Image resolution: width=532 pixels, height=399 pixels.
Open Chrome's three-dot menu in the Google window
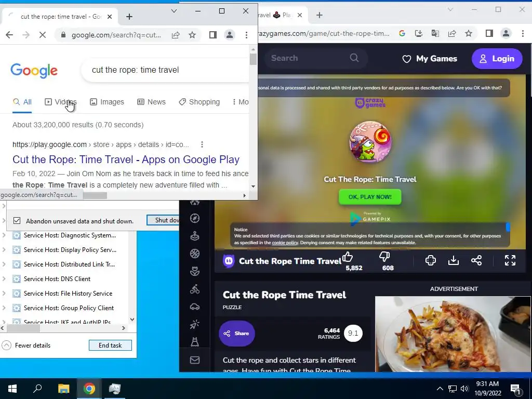[247, 35]
